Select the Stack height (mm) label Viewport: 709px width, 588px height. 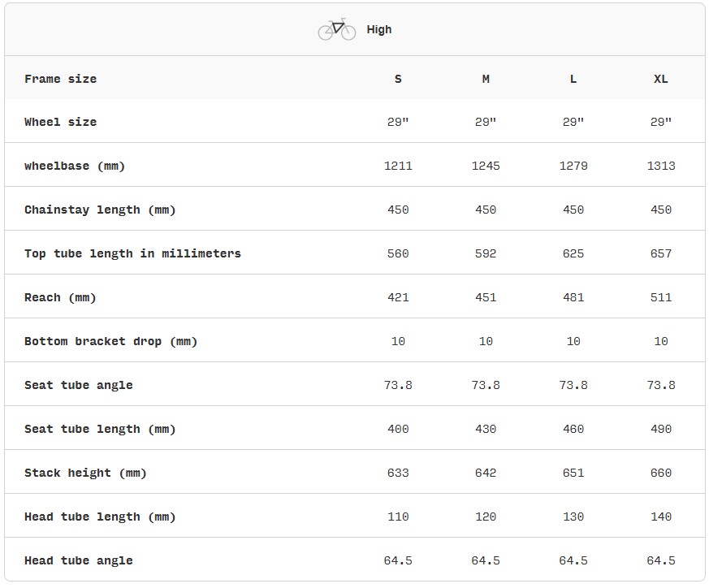[85, 473]
